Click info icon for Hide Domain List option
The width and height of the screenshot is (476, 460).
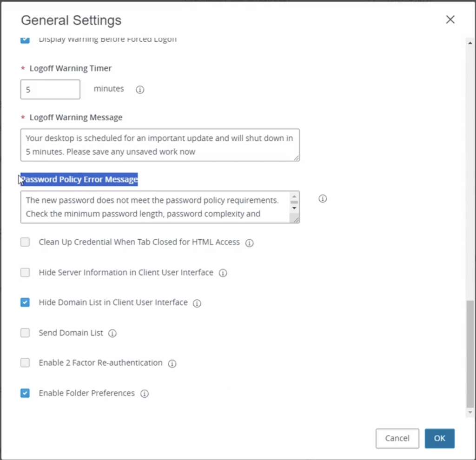(197, 303)
